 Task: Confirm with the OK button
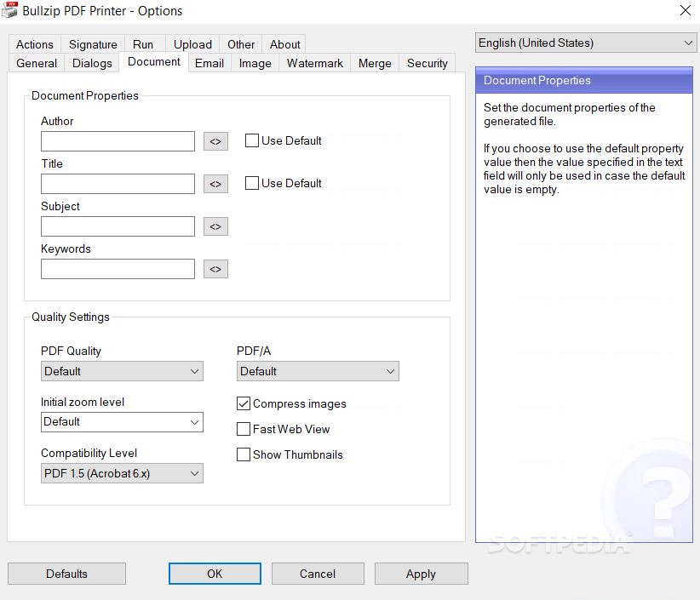(215, 574)
